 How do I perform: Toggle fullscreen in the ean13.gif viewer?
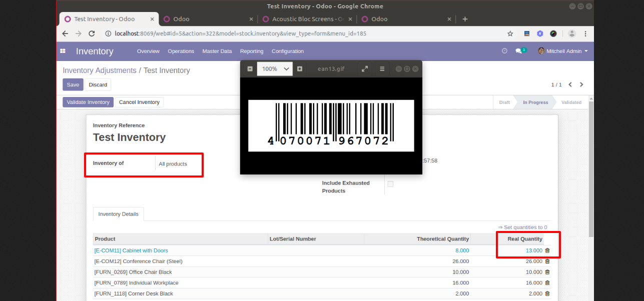[365, 68]
